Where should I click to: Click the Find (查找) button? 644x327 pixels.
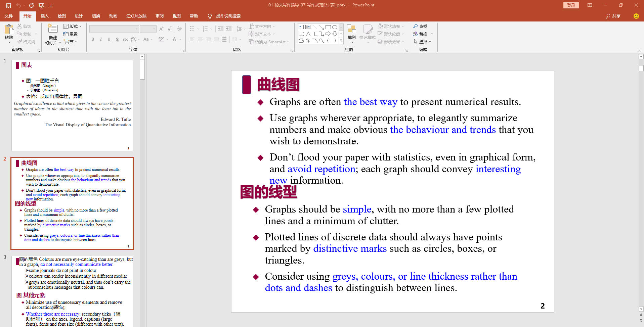[420, 26]
